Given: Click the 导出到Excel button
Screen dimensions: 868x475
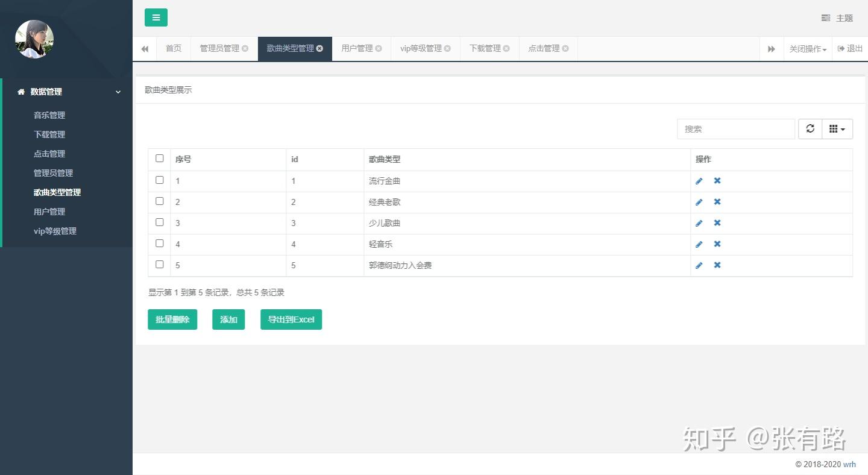Looking at the screenshot, I should pyautogui.click(x=291, y=319).
